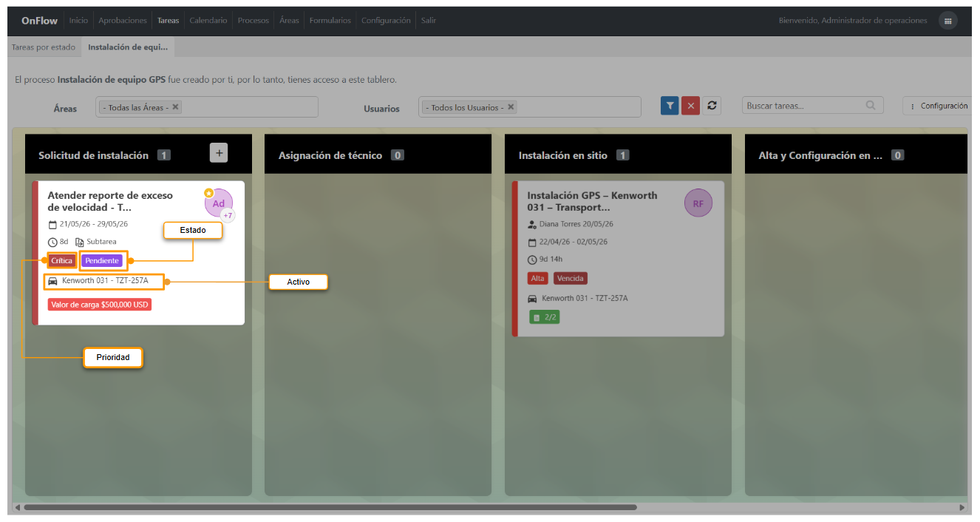Click the RF avatar on the Instalación GPS card
Image resolution: width=980 pixels, height=522 pixels.
point(698,203)
